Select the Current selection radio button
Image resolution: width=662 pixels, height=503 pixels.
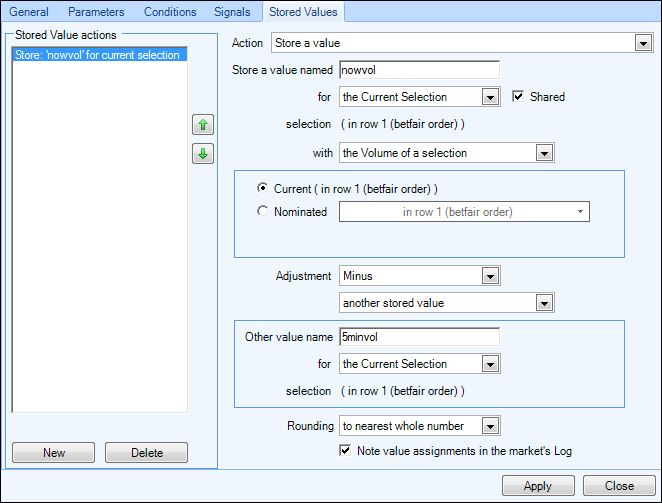262,188
